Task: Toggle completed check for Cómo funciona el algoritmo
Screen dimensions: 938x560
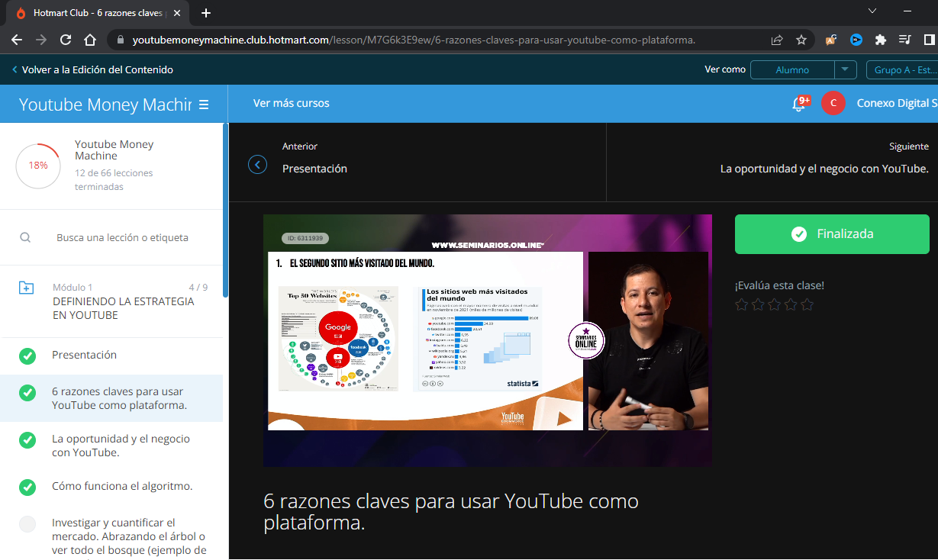Action: coord(27,487)
